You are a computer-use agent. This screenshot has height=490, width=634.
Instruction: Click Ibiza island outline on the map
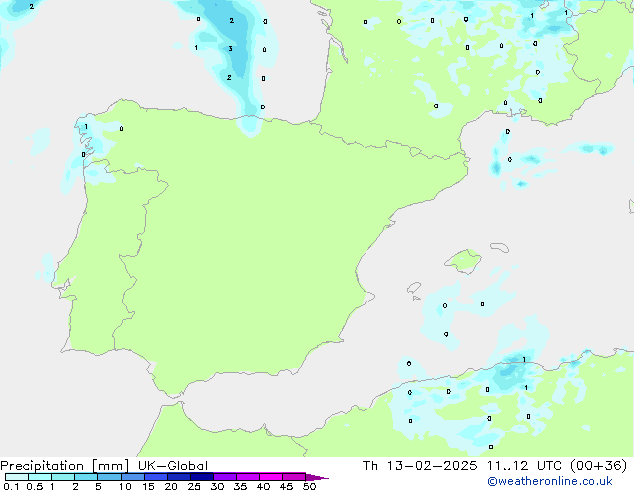[x=414, y=288]
